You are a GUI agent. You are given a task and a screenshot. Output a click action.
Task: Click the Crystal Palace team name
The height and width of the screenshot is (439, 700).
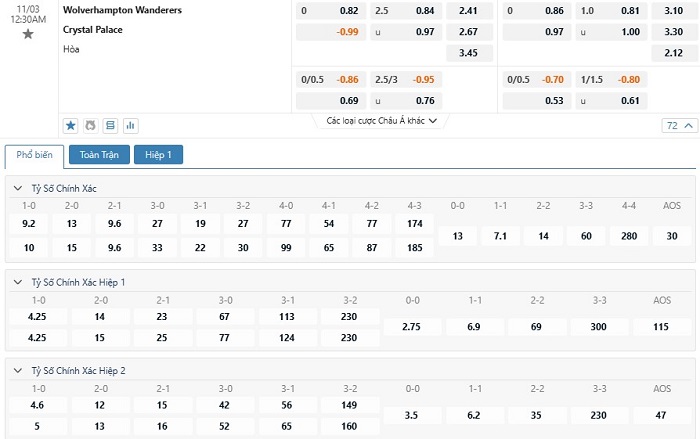(x=93, y=30)
